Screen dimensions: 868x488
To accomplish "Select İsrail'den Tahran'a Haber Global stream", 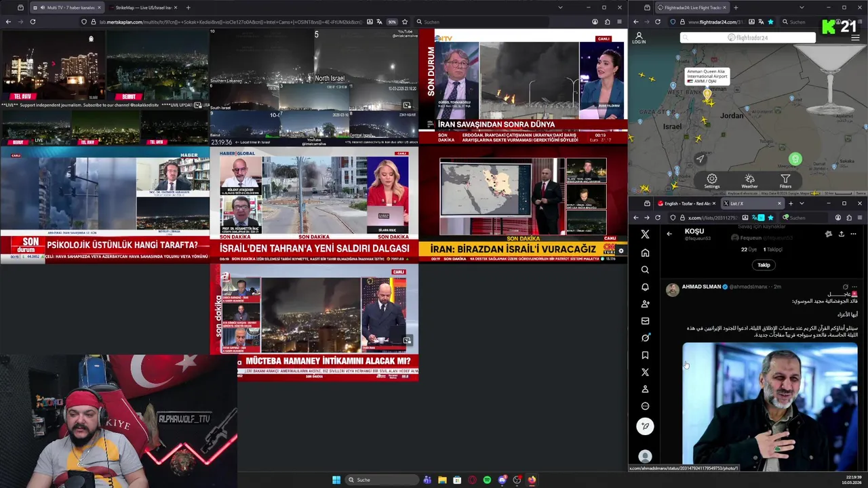I will pyautogui.click(x=314, y=205).
